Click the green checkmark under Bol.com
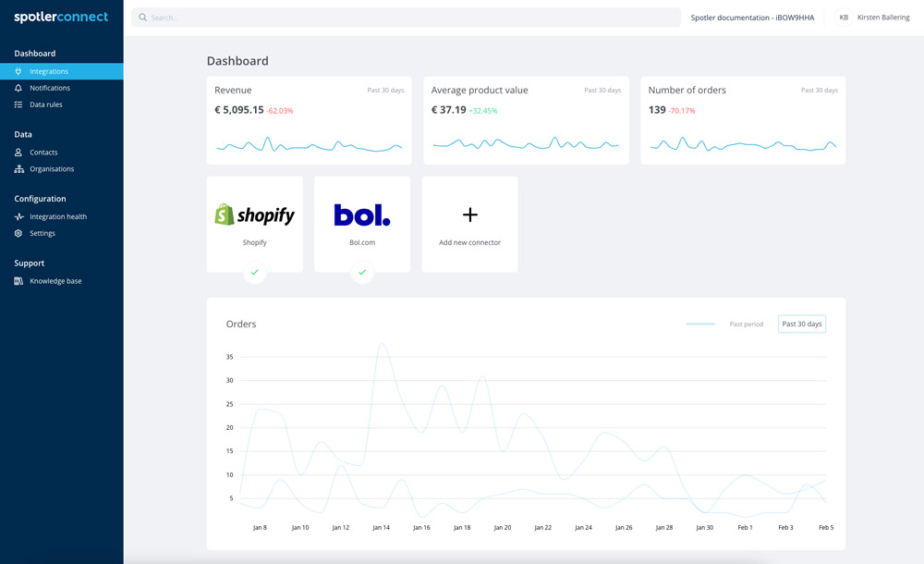 click(x=362, y=273)
